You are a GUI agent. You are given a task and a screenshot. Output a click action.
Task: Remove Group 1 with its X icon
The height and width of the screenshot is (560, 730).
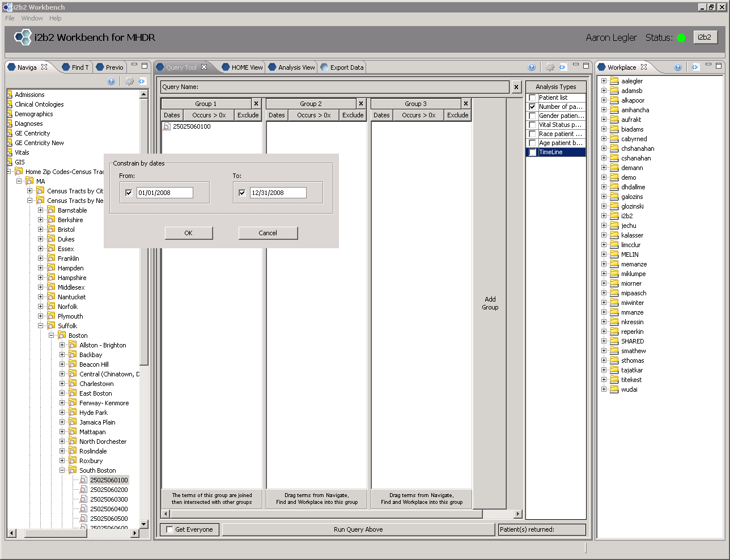(x=256, y=104)
